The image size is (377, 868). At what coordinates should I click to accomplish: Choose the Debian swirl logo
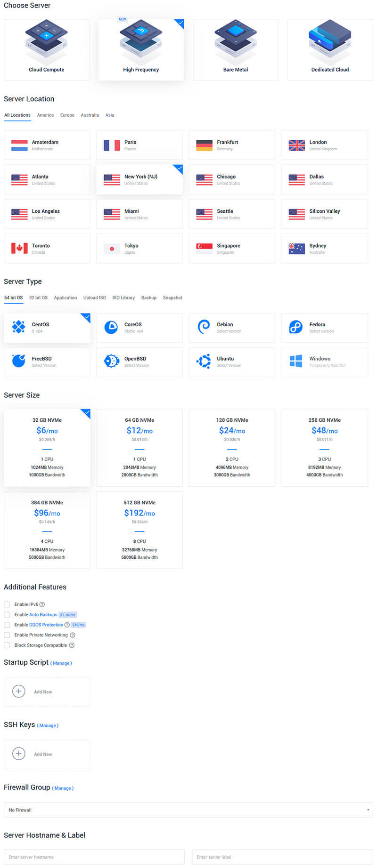[x=204, y=327]
